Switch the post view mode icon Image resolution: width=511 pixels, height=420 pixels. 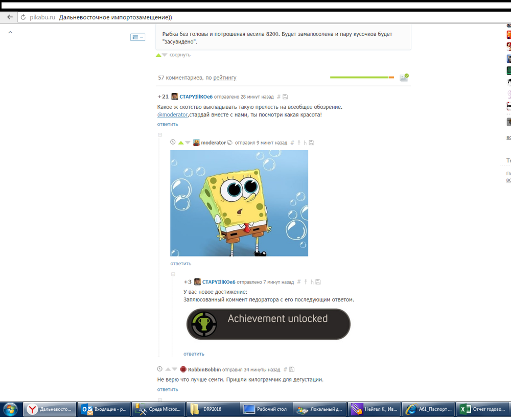pyautogui.click(x=137, y=37)
